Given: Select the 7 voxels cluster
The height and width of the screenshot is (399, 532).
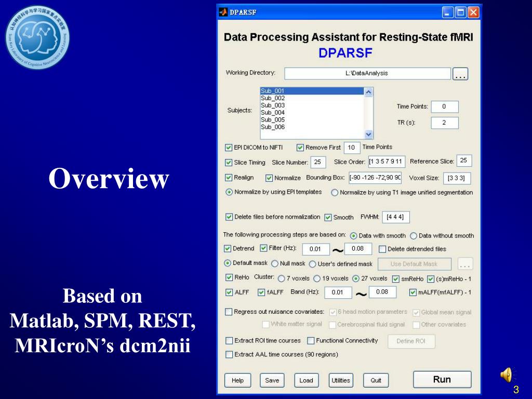Looking at the screenshot, I should coord(281,278).
